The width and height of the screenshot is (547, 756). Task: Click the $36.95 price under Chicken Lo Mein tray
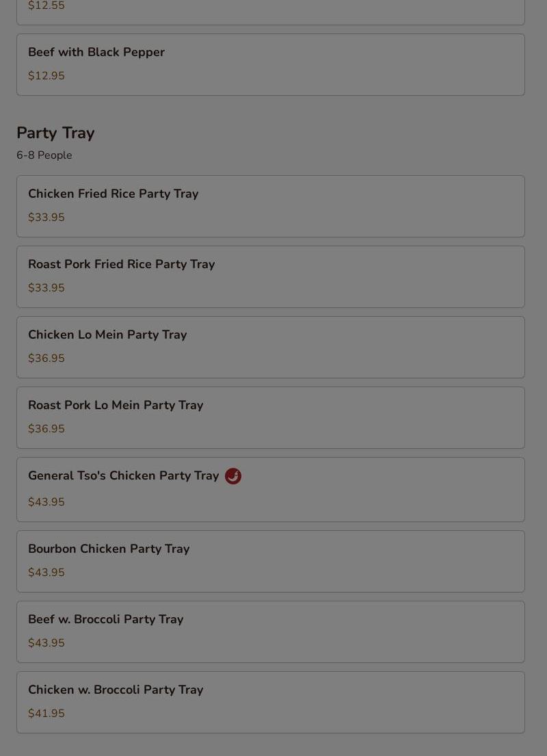pos(46,359)
